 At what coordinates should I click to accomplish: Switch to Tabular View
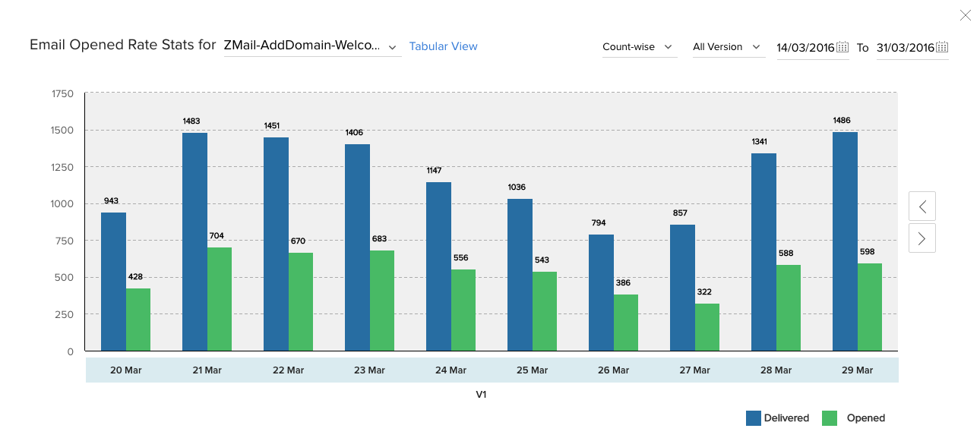[x=444, y=46]
